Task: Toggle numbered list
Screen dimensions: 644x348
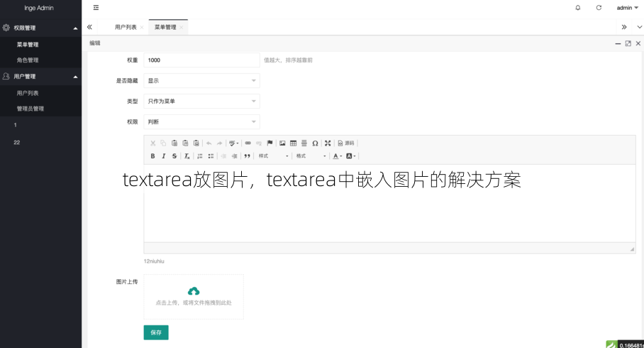Action: point(199,156)
